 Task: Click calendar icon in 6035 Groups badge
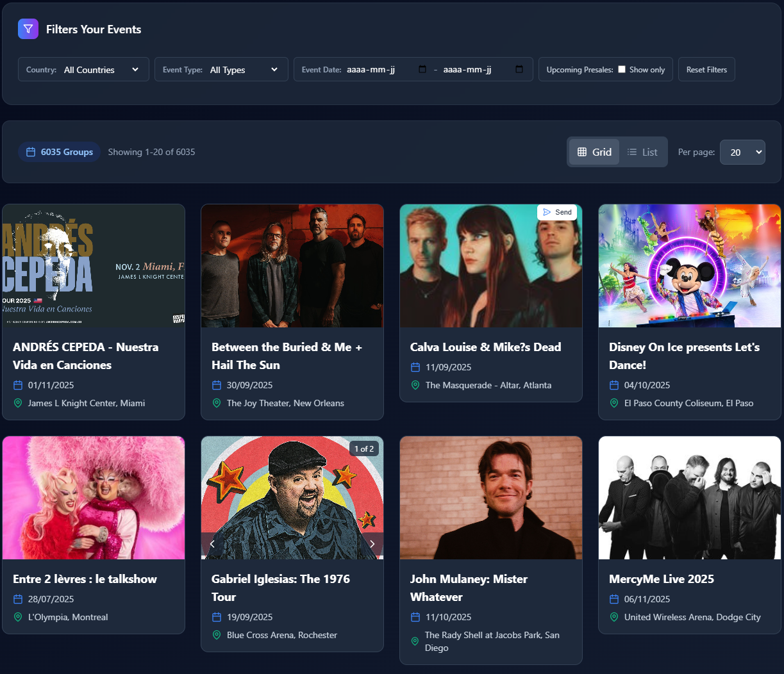[31, 152]
